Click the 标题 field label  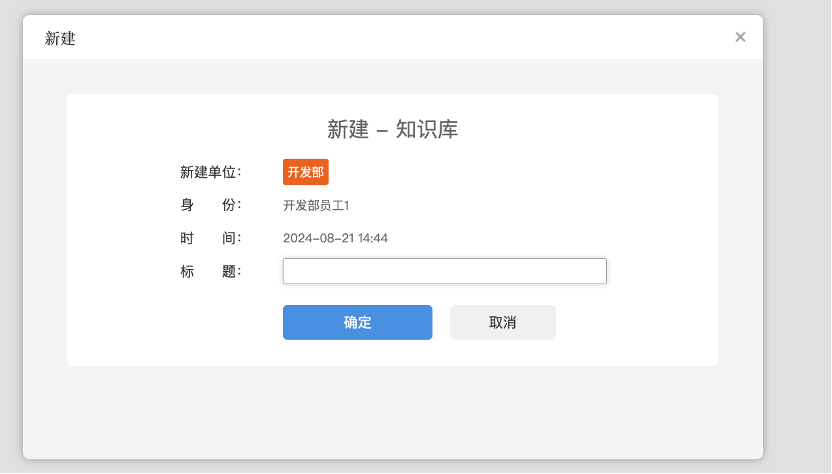pos(210,271)
